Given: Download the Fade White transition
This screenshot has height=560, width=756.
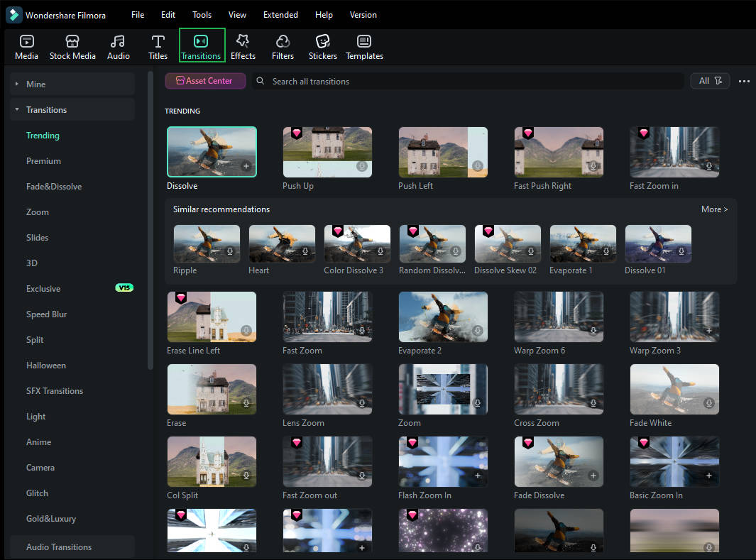Looking at the screenshot, I should tap(708, 403).
